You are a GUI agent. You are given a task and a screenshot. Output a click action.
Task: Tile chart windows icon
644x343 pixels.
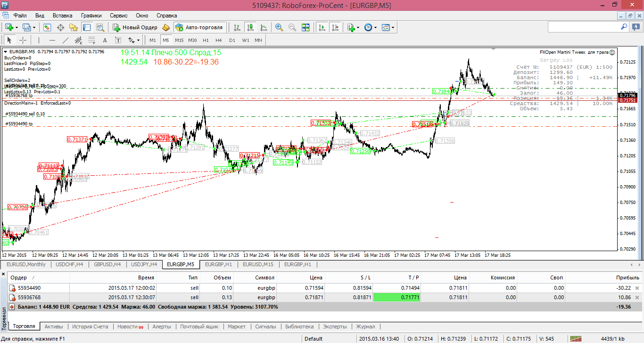[305, 27]
